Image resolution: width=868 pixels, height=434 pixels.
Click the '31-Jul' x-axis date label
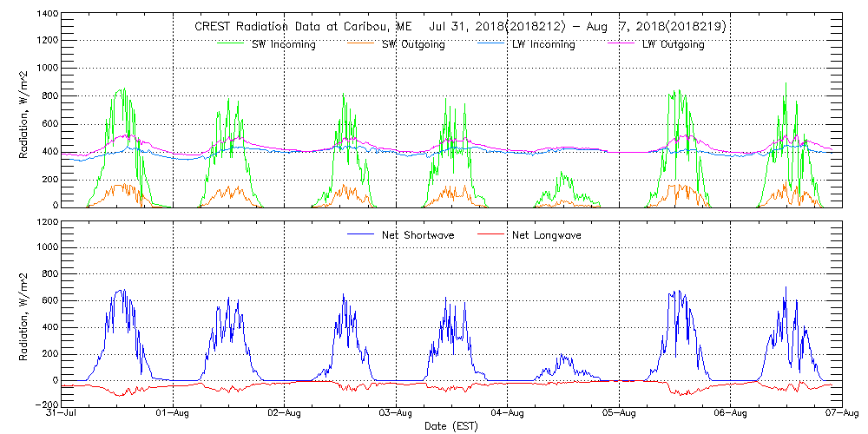[62, 413]
